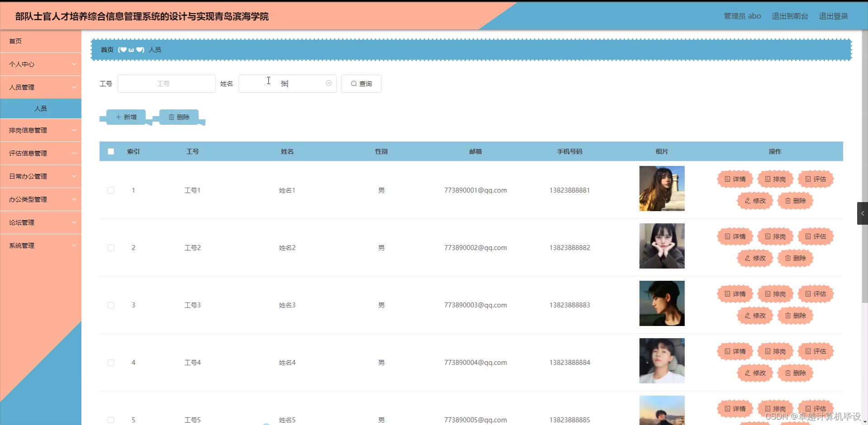Open 详情 for 姓名1's record

click(735, 179)
